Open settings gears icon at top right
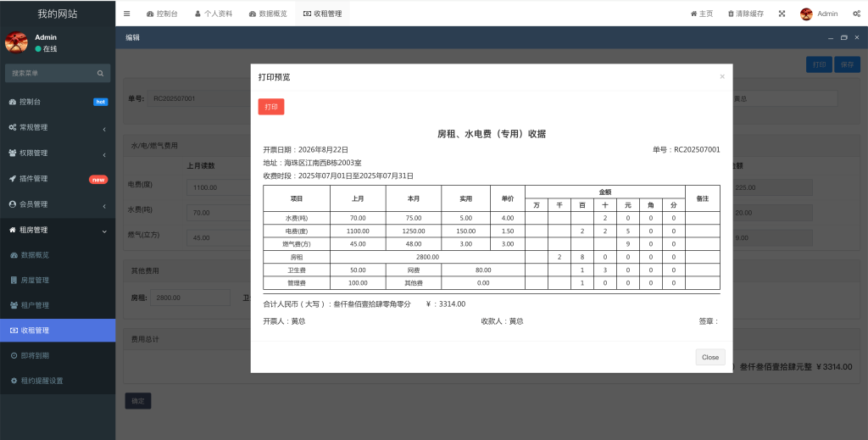Image resolution: width=868 pixels, height=440 pixels. [856, 14]
